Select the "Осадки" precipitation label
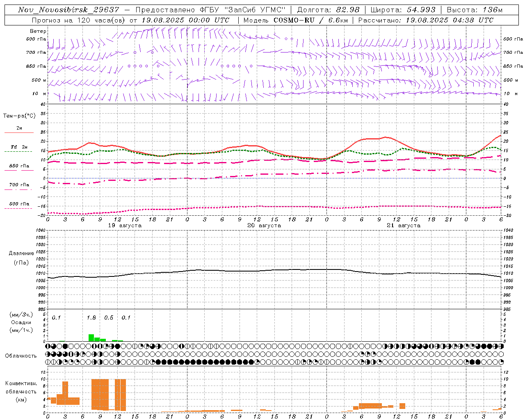Image resolution: width=525 pixels, height=420 pixels. click(21, 322)
